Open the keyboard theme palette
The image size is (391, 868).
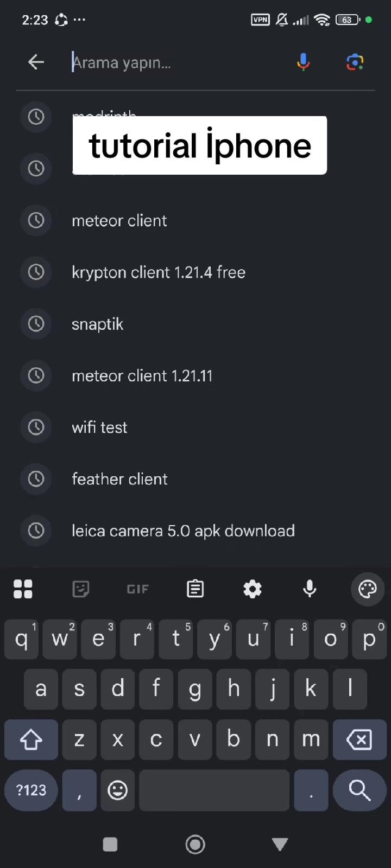[x=368, y=589]
